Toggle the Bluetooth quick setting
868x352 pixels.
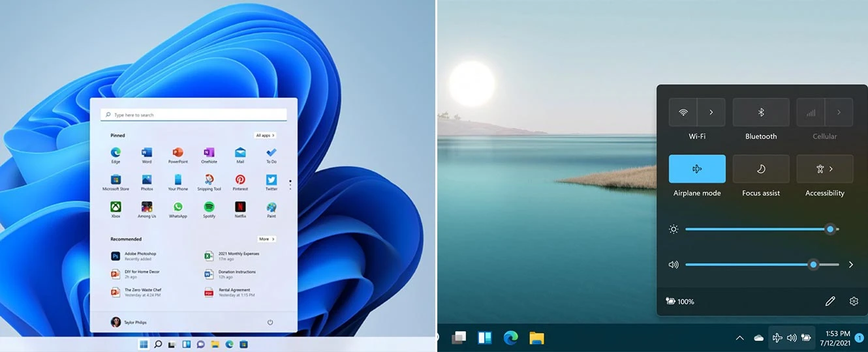[x=761, y=112]
